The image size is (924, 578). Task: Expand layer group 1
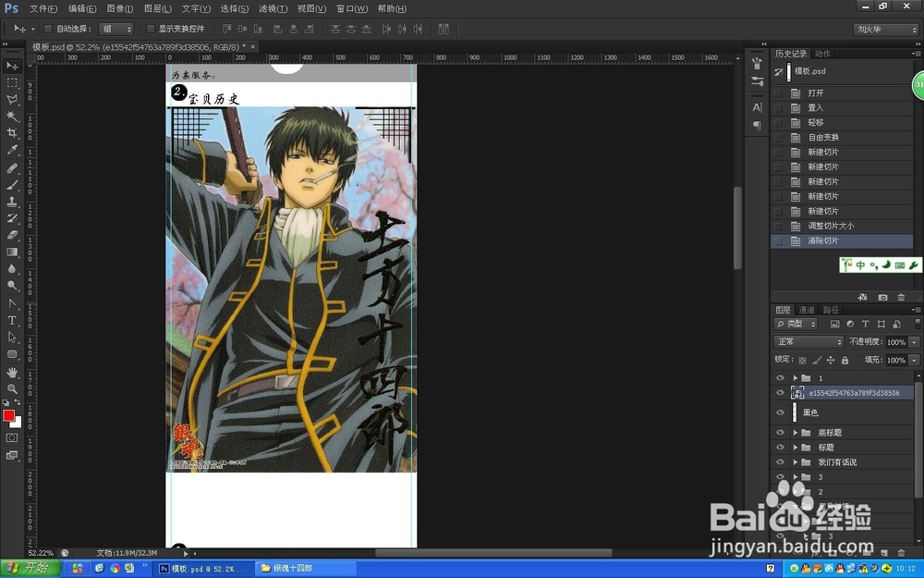point(795,377)
